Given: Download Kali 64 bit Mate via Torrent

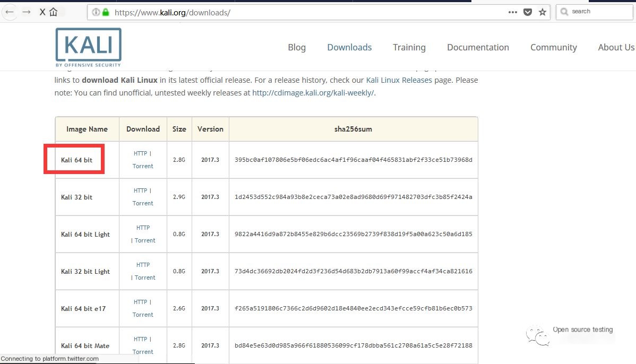Looking at the screenshot, I should point(143,352).
